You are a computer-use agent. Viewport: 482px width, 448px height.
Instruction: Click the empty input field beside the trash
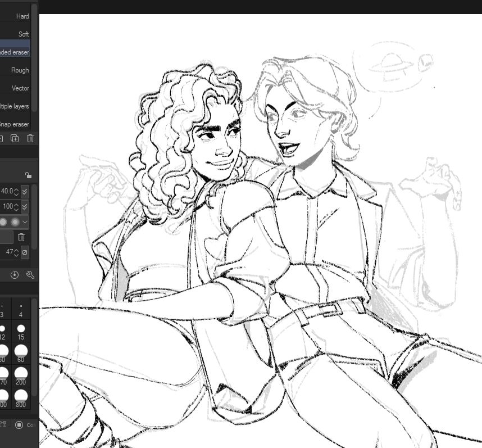point(6,237)
